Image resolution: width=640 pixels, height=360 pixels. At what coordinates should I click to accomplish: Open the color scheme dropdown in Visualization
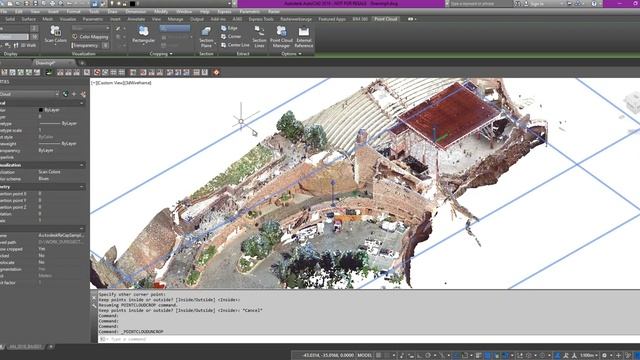click(91, 28)
